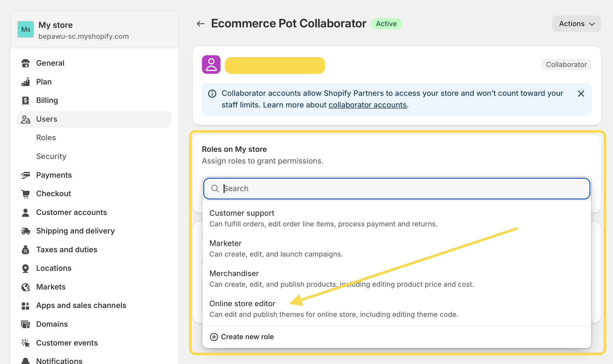The height and width of the screenshot is (364, 613).
Task: Click the back arrow beside page title
Action: point(200,24)
